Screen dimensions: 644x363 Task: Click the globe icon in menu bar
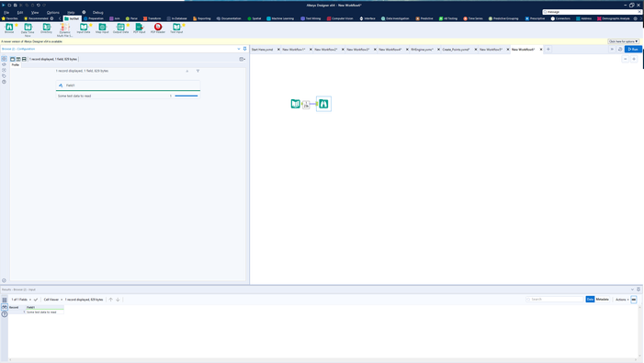pyautogui.click(x=84, y=12)
